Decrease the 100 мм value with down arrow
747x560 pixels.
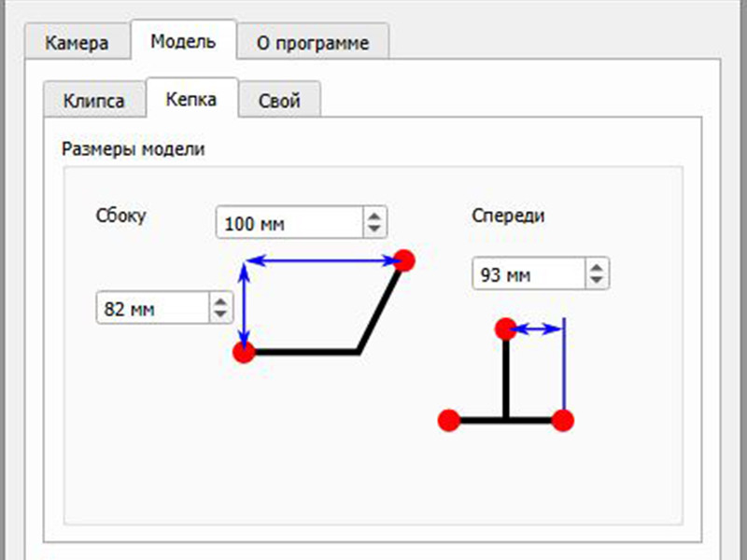coord(373,230)
